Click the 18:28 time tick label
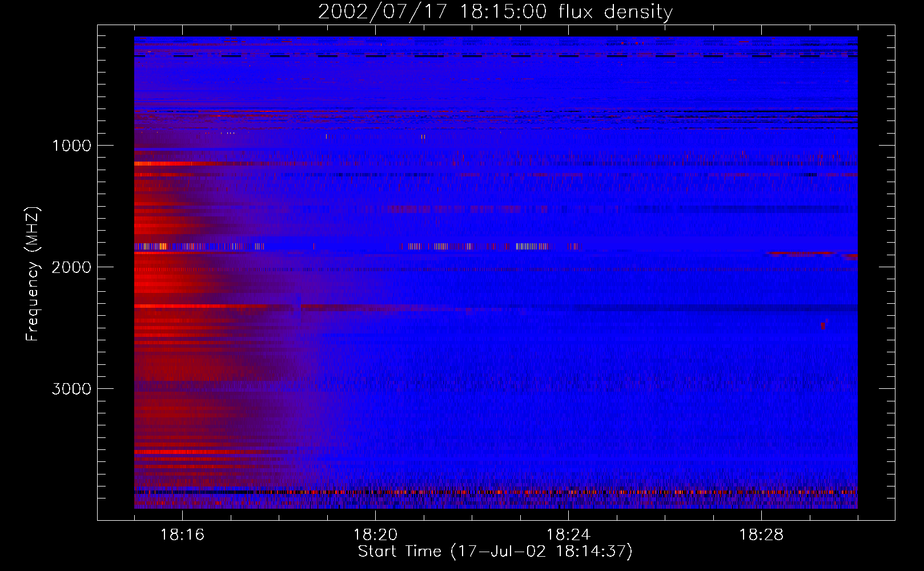 (761, 535)
